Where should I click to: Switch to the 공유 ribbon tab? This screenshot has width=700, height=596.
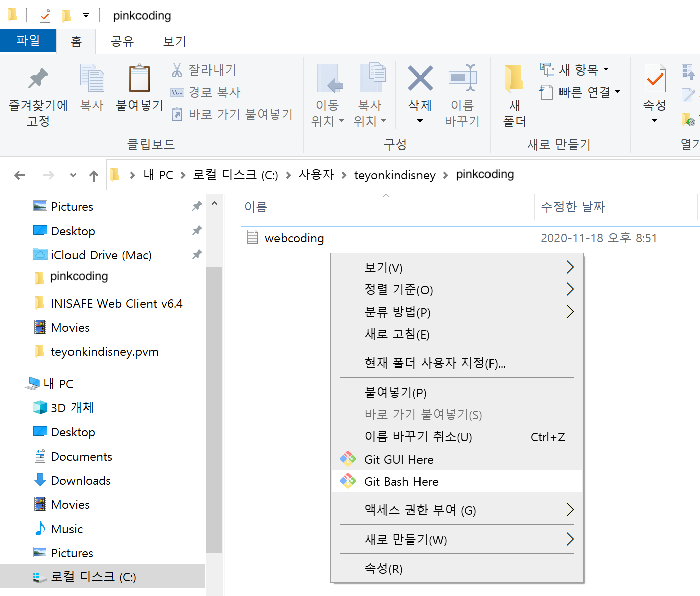tap(122, 41)
